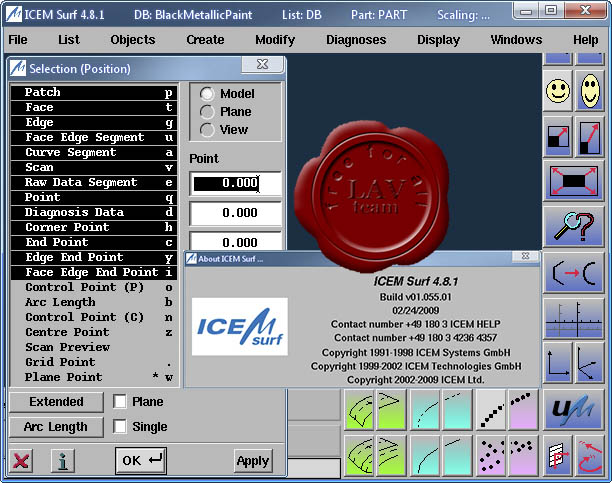This screenshot has width=612, height=483.
Task: Click top cyan dashed curve icon
Action: click(426, 410)
